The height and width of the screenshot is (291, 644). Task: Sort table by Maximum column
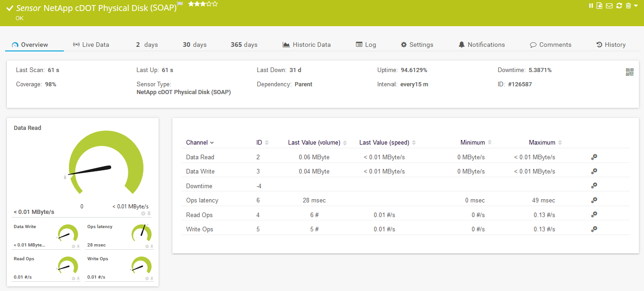click(546, 142)
